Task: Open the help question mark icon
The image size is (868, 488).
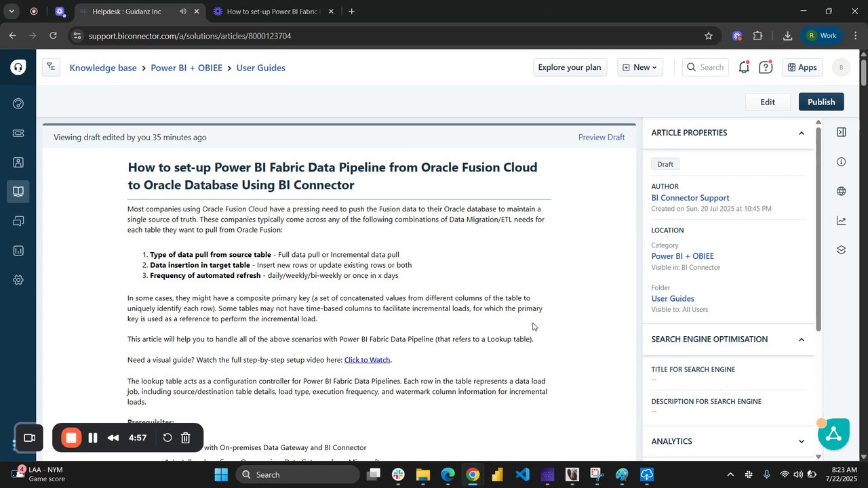Action: 766,67
